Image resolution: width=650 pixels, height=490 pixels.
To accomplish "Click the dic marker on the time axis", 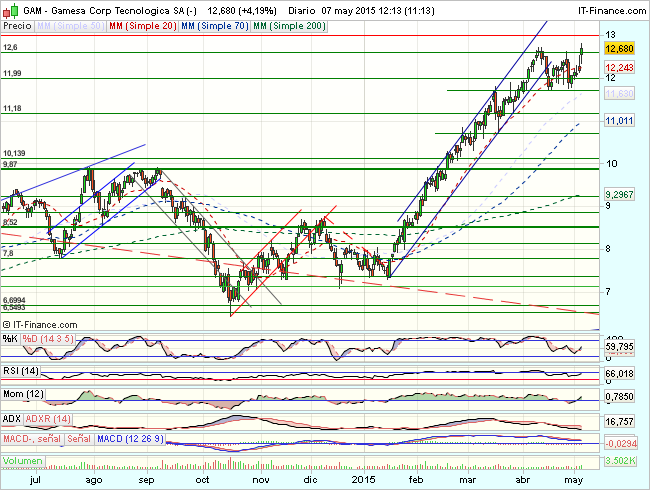I will (x=310, y=480).
